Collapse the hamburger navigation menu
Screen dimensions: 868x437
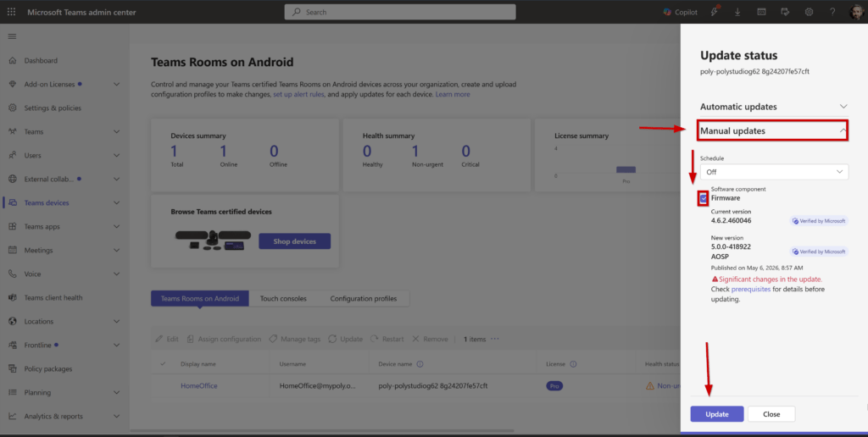12,36
